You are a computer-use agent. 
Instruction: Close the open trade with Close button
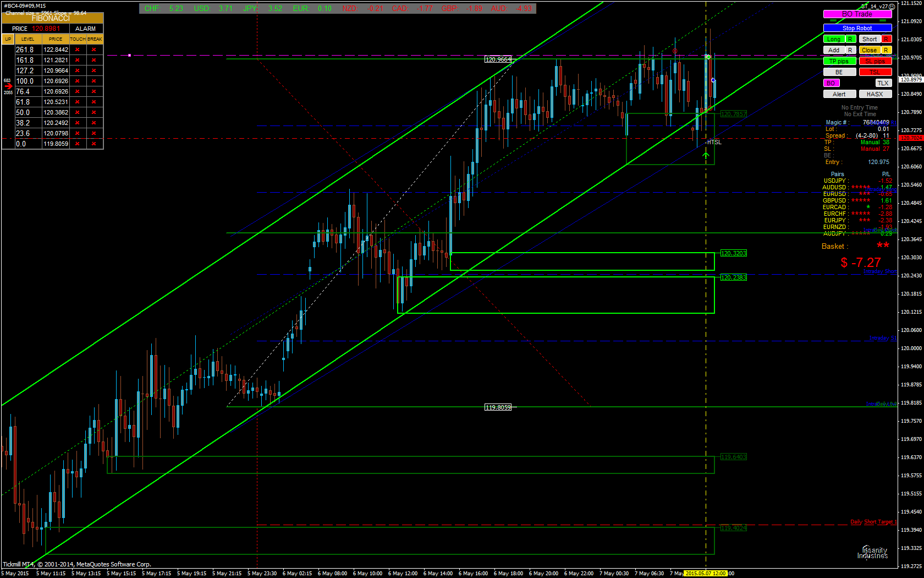pos(870,50)
